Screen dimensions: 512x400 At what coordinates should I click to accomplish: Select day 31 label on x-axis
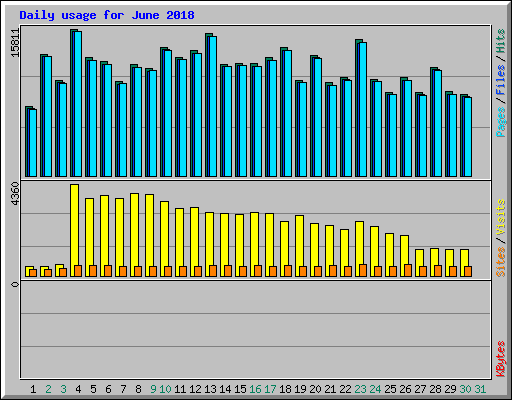(x=480, y=389)
